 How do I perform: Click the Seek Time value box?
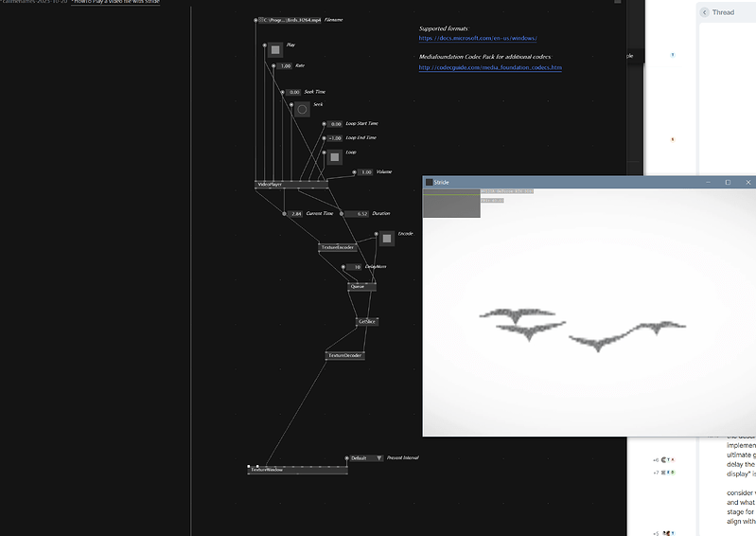[293, 92]
